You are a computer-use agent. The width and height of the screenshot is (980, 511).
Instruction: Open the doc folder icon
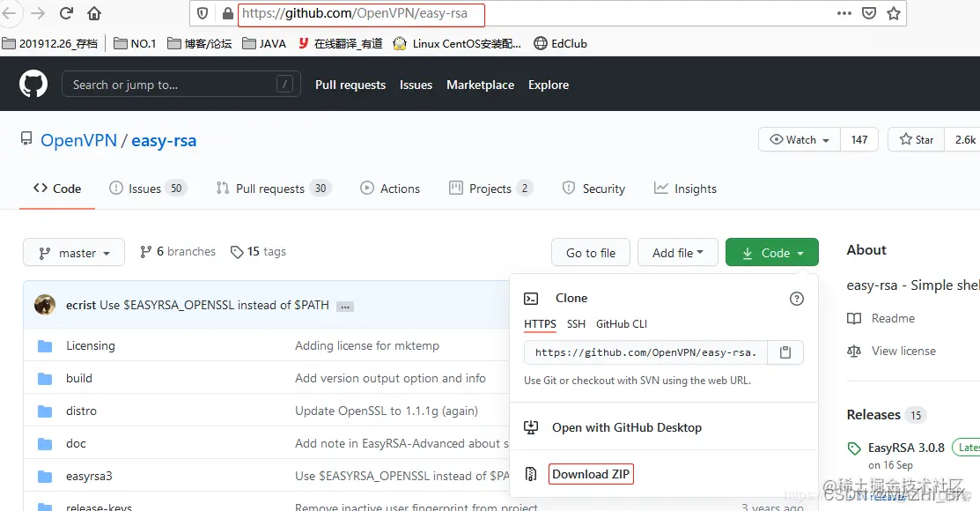[44, 443]
